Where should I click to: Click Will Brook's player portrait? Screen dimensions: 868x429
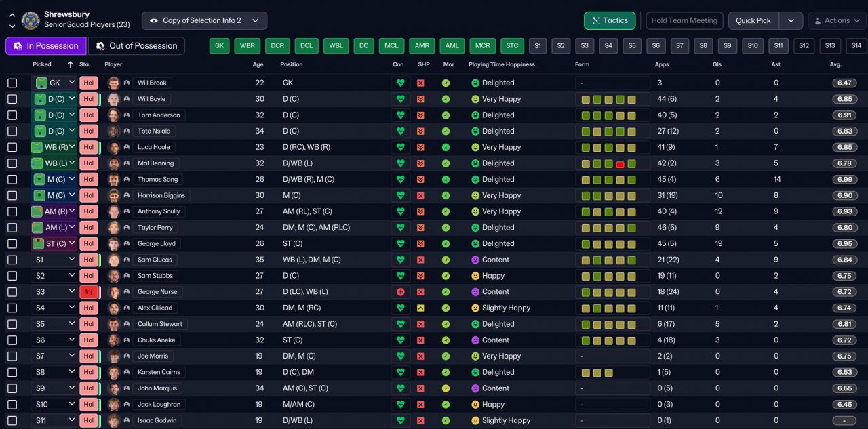pos(113,83)
